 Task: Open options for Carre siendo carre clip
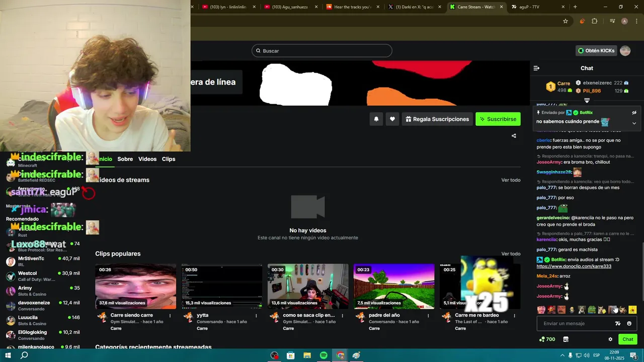[170, 316]
